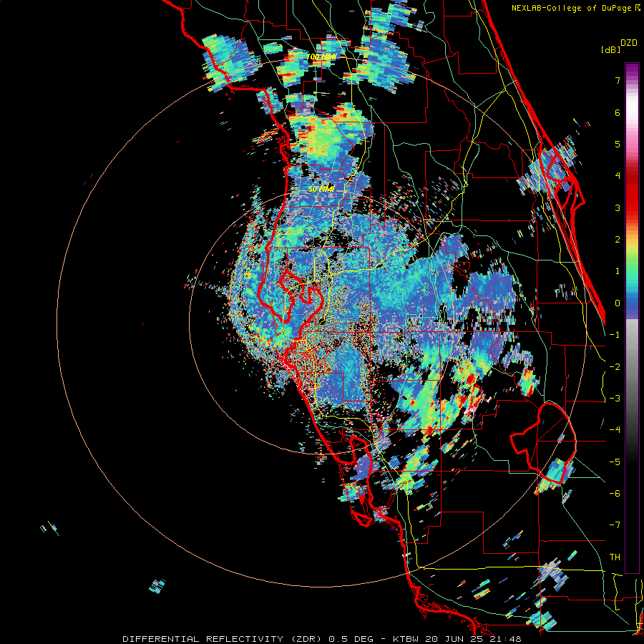Click the 50 NMI range ring label
644x644 pixels.
click(321, 189)
